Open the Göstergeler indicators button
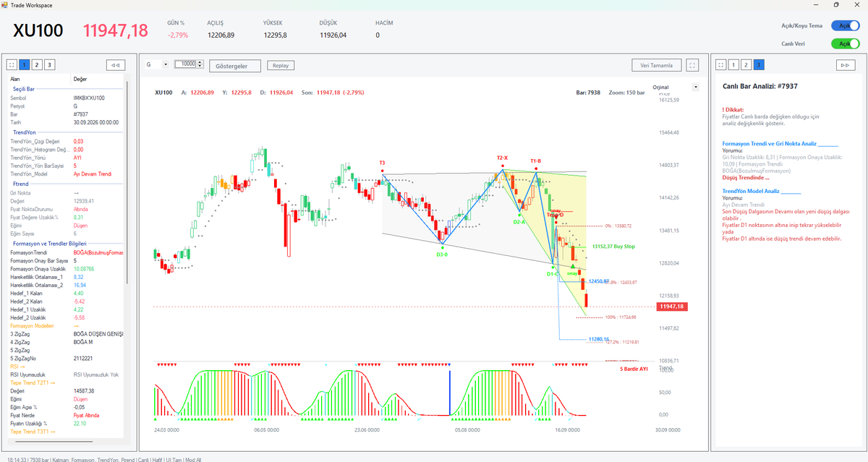This screenshot has height=462, width=868. point(234,66)
